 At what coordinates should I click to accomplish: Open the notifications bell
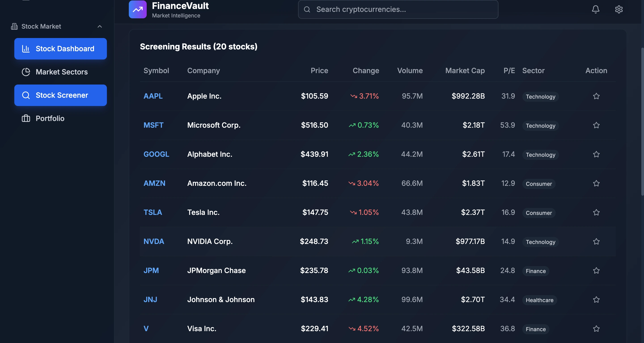[x=595, y=9]
